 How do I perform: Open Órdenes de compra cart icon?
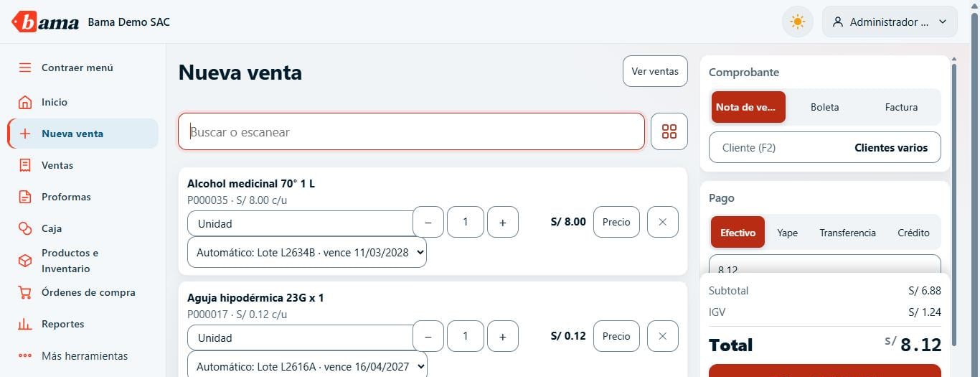pyautogui.click(x=25, y=292)
